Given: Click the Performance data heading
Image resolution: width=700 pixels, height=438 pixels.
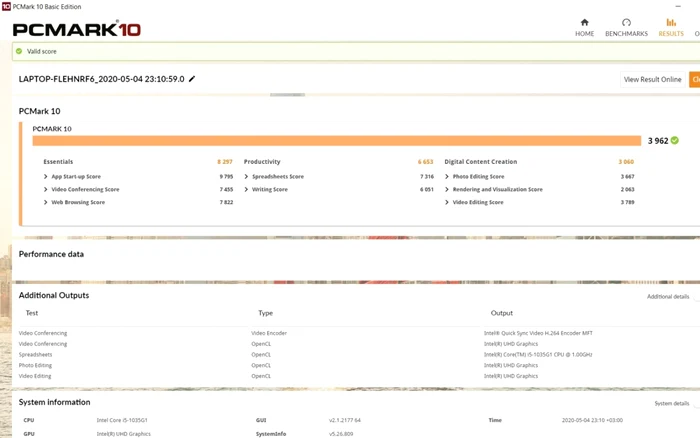Looking at the screenshot, I should pos(51,254).
